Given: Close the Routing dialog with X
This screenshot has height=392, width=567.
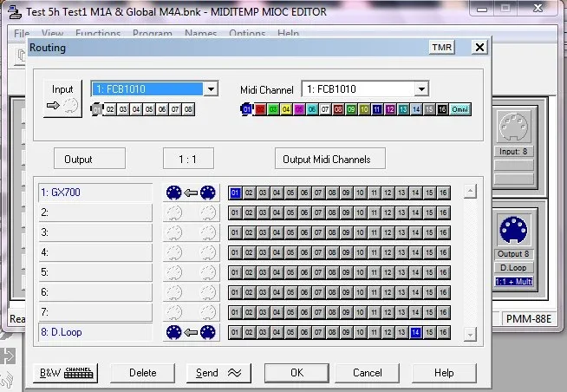Looking at the screenshot, I should 479,48.
